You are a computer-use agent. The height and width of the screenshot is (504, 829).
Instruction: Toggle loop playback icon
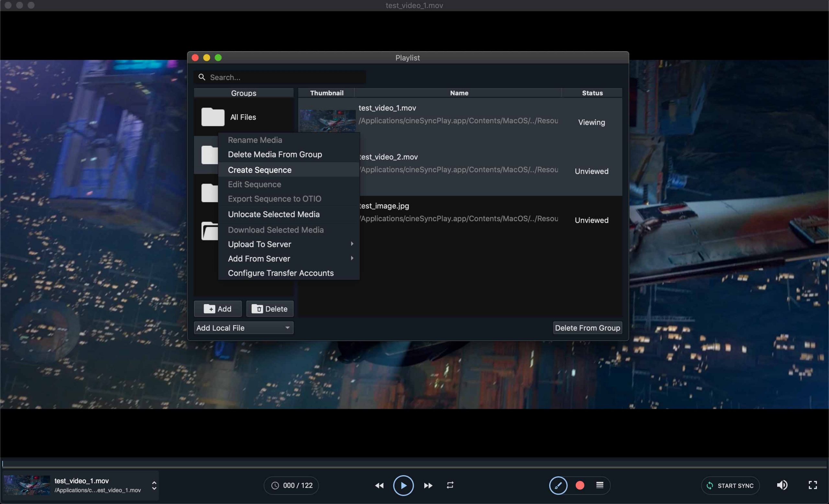[x=450, y=485]
